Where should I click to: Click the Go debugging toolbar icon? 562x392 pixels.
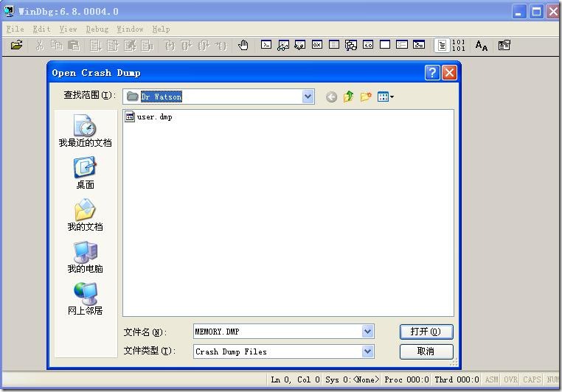click(95, 45)
